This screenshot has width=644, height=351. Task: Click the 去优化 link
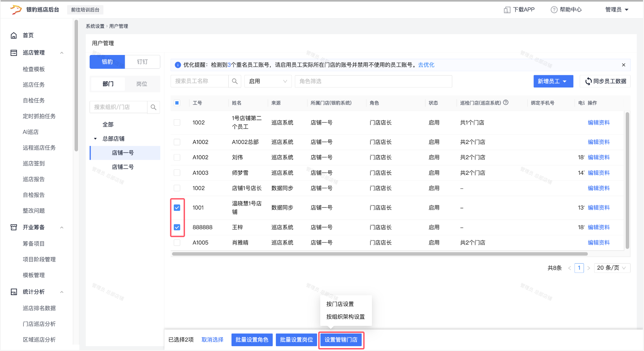tap(426, 65)
